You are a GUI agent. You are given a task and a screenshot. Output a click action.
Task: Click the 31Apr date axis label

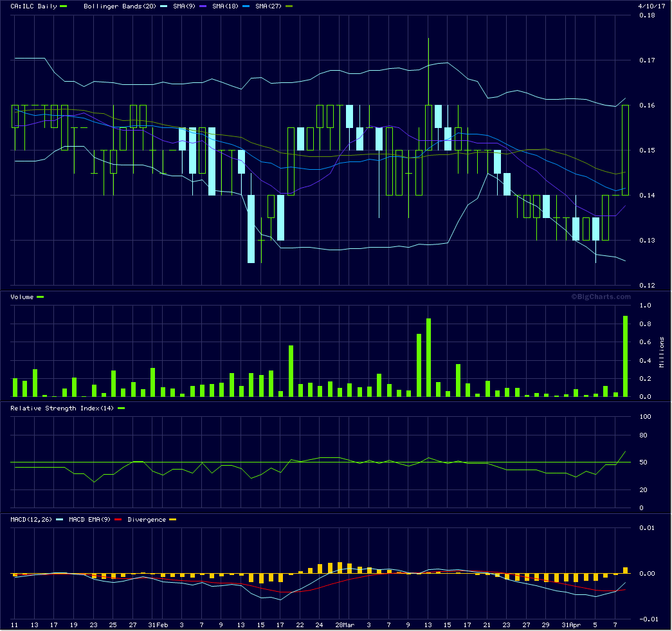(x=570, y=625)
